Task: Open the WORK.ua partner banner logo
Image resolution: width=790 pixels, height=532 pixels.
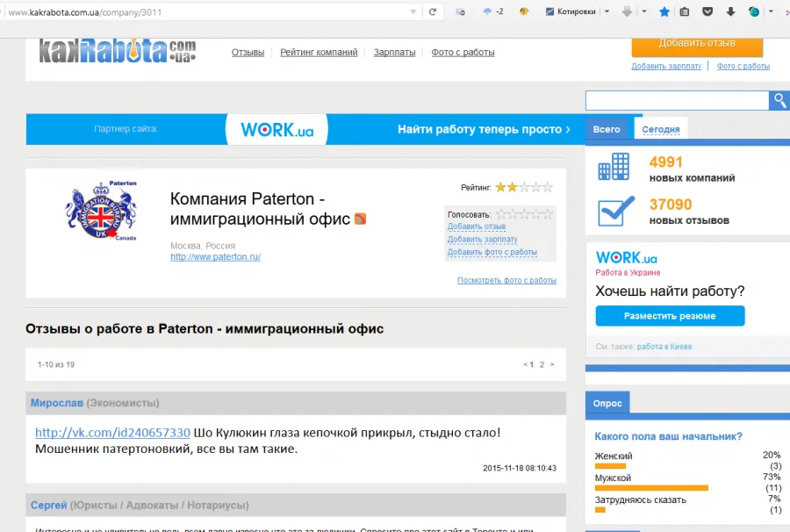Action: click(277, 129)
